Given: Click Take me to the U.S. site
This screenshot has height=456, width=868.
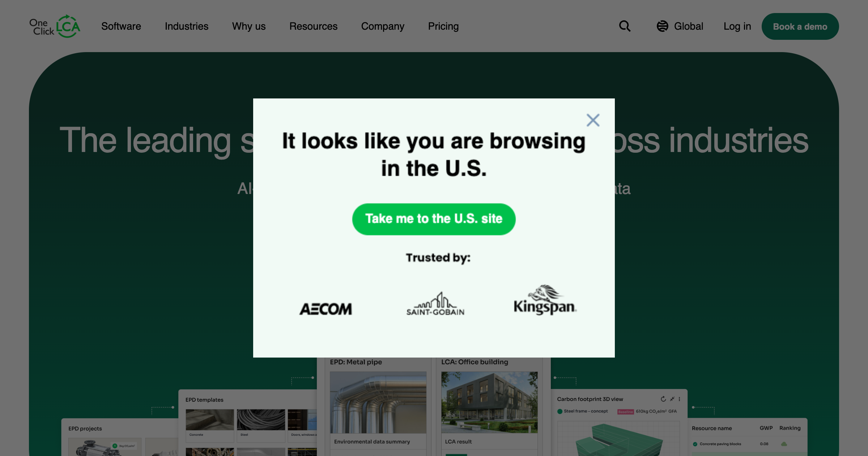Looking at the screenshot, I should pyautogui.click(x=434, y=219).
